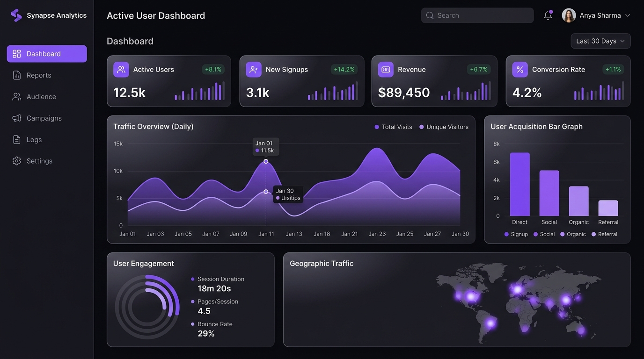Click the Direct bar in acquisition graph
The image size is (644, 359).
click(x=520, y=184)
